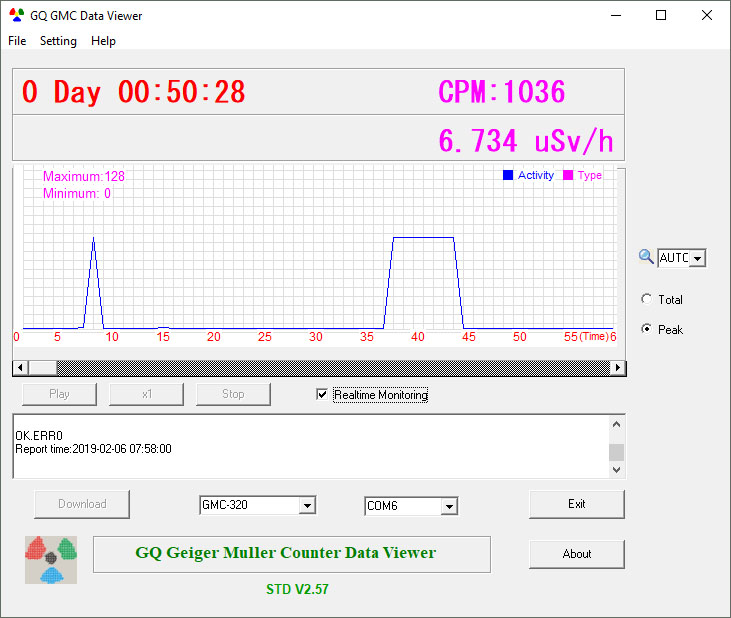
Task: Open the COM6 port dropdown
Action: [x=449, y=506]
